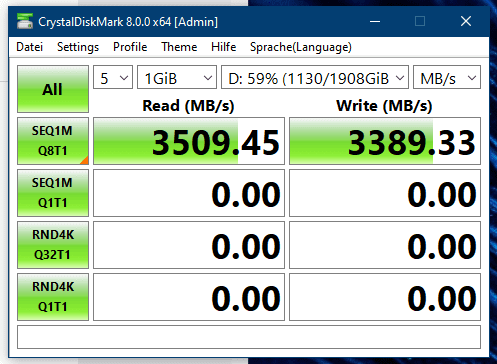The height and width of the screenshot is (364, 497).
Task: Start the SEQ1M Q1T1 test
Action: 53,193
